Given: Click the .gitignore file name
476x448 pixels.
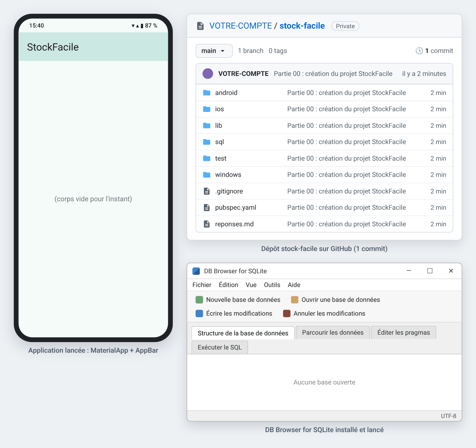Looking at the screenshot, I should click(229, 191).
